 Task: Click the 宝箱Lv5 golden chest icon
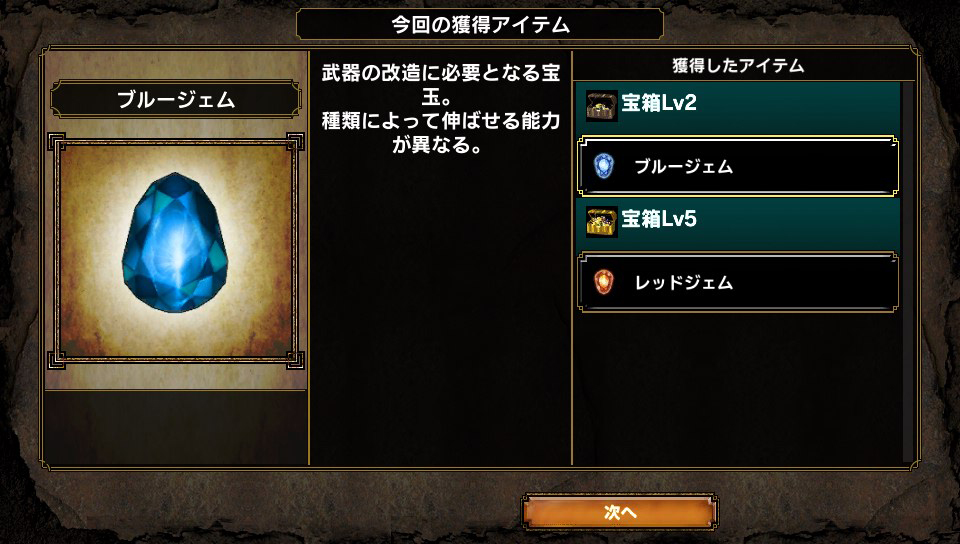(x=601, y=222)
